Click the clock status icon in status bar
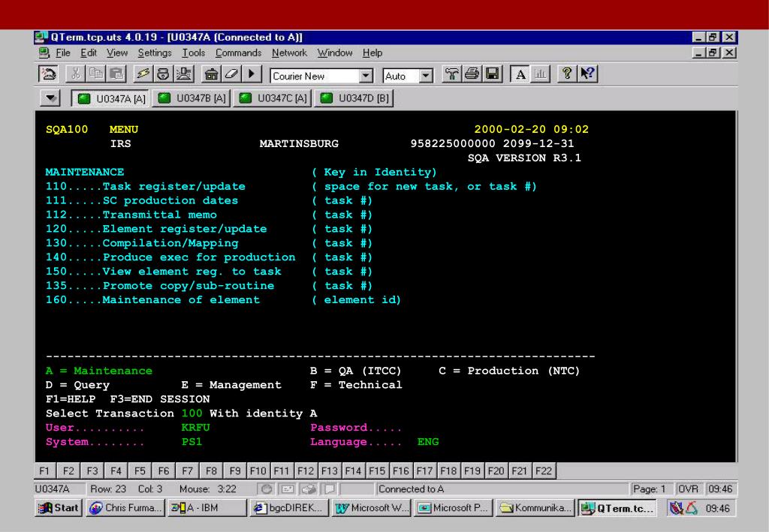Viewport: 769px width, 532px height. click(x=267, y=489)
